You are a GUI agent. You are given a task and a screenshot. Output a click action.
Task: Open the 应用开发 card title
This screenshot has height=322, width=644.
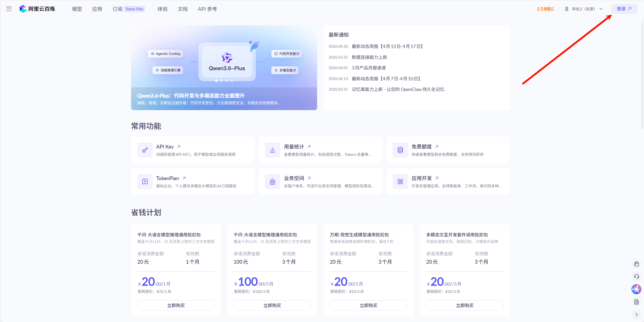pos(422,178)
